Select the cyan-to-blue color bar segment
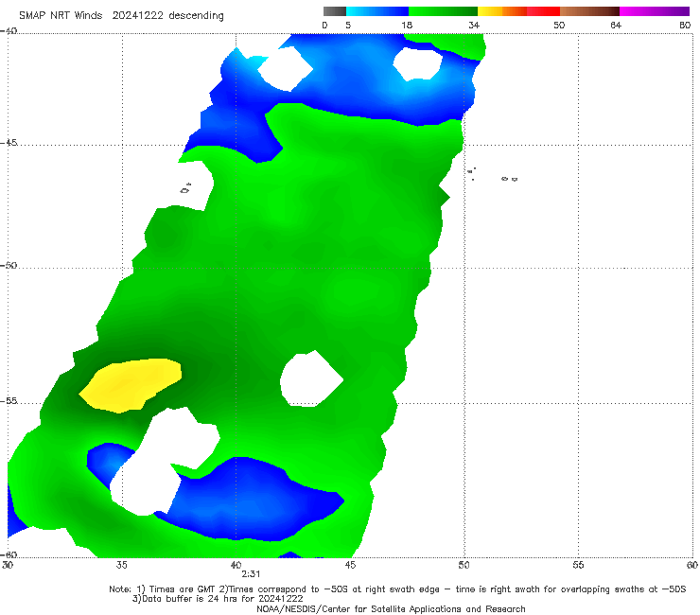Screen dimensions: 700x615 [x=377, y=11]
